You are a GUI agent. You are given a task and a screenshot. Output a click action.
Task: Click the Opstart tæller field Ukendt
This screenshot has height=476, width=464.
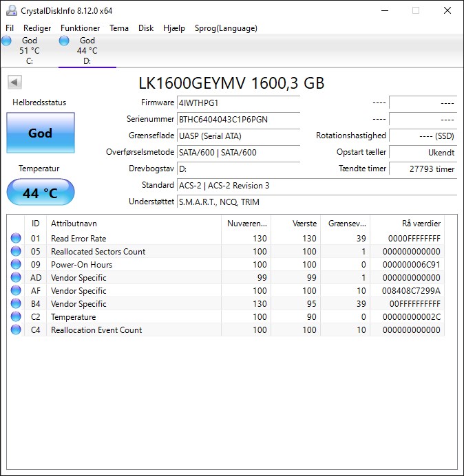pos(423,152)
